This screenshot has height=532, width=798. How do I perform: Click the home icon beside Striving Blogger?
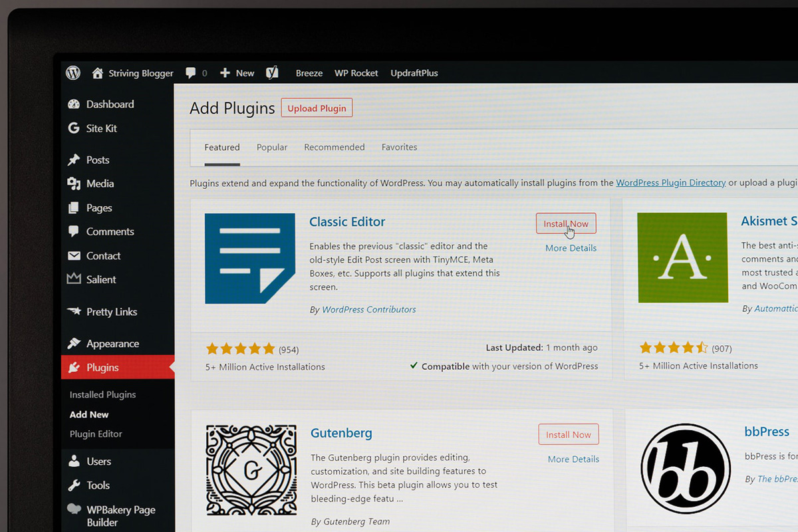click(98, 73)
